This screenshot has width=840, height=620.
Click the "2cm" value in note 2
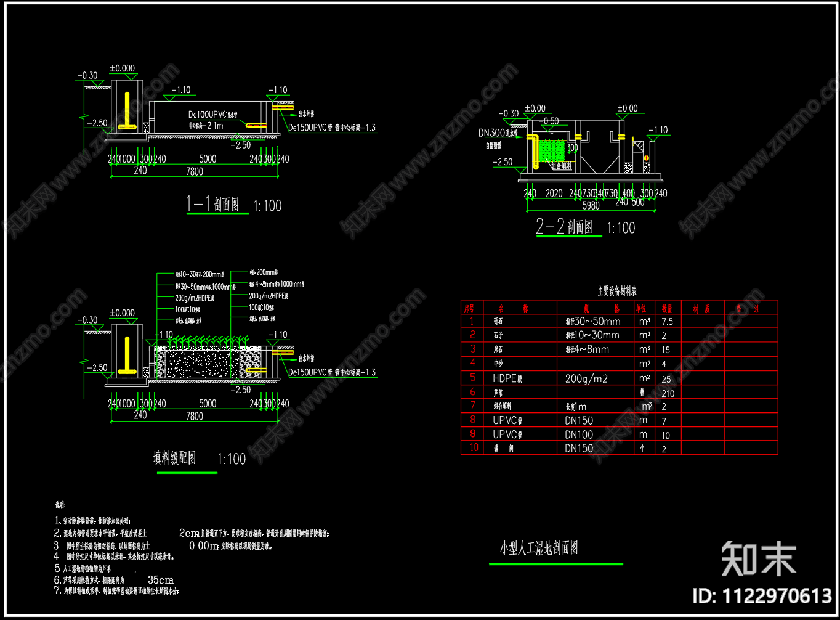pos(189,532)
